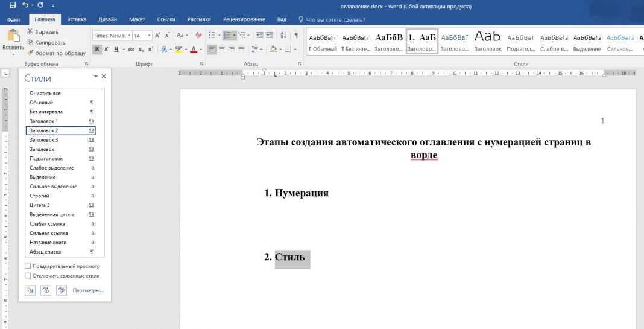Open the Файл tab
This screenshot has width=644, height=329.
tap(13, 19)
